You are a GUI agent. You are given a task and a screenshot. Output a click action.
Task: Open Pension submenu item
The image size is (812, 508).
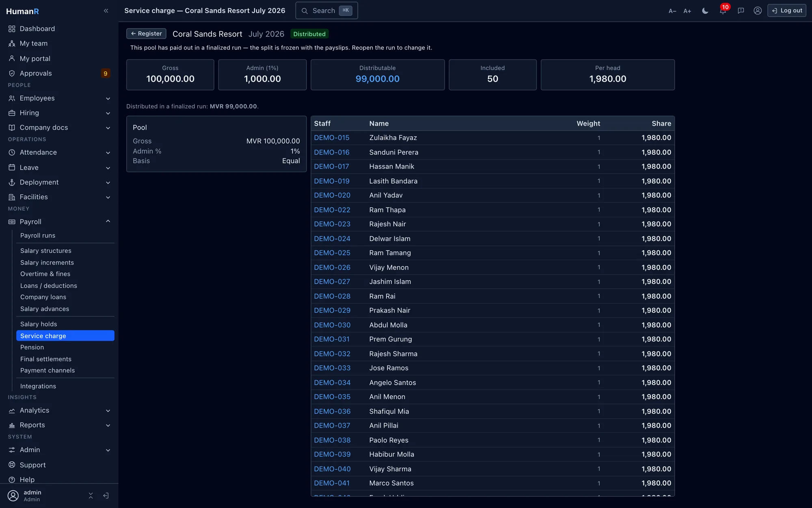(x=65, y=347)
